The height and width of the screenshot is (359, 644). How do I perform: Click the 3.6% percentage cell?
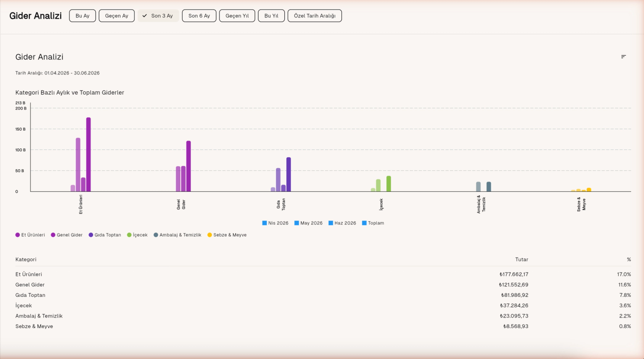pos(625,306)
